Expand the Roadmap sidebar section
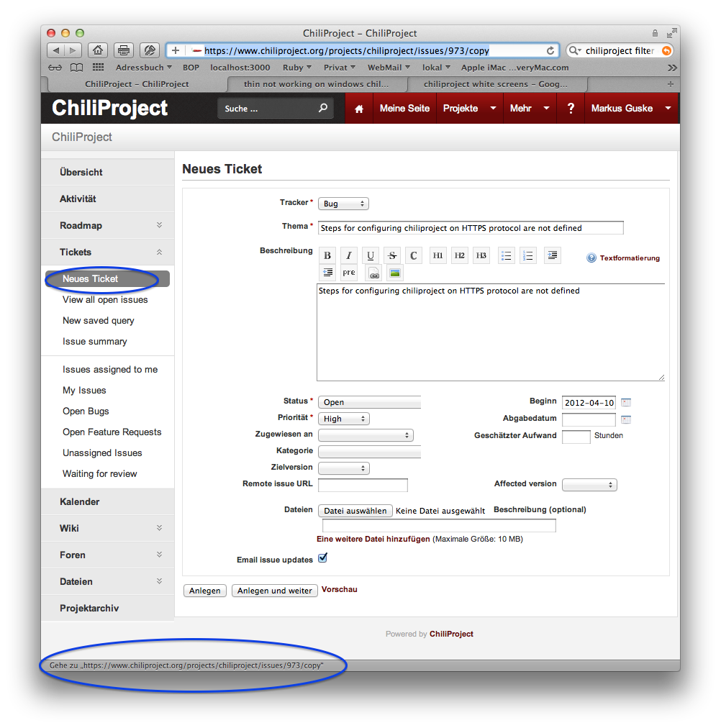The image size is (721, 728). click(x=159, y=225)
